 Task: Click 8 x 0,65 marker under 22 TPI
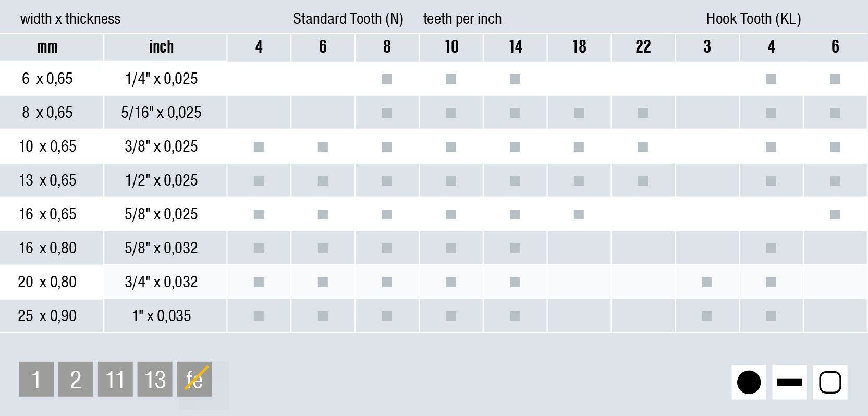point(643,113)
